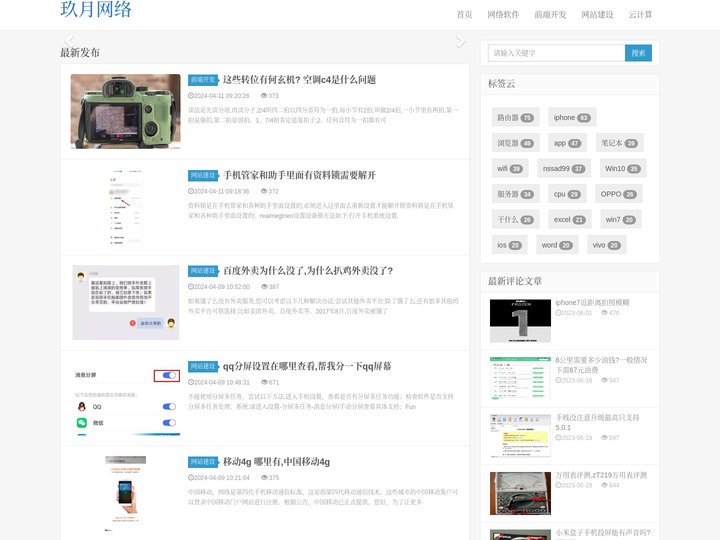
Task: Click the eye views icon beside 372
Action: [264, 191]
